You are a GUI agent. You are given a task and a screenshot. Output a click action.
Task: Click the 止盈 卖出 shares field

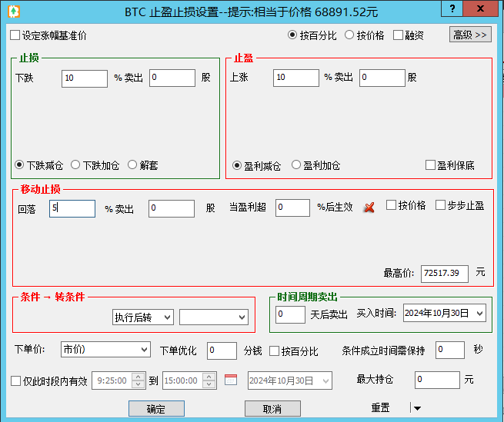tap(382, 78)
